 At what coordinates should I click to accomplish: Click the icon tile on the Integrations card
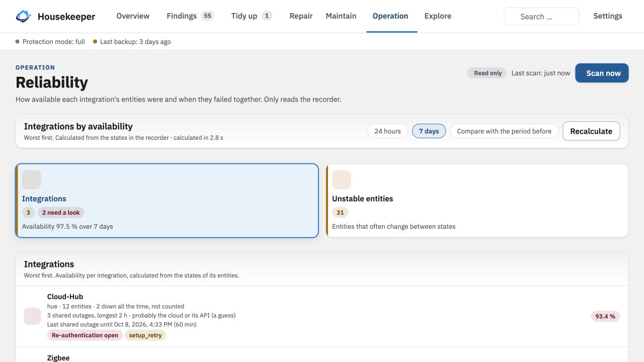tap(31, 180)
